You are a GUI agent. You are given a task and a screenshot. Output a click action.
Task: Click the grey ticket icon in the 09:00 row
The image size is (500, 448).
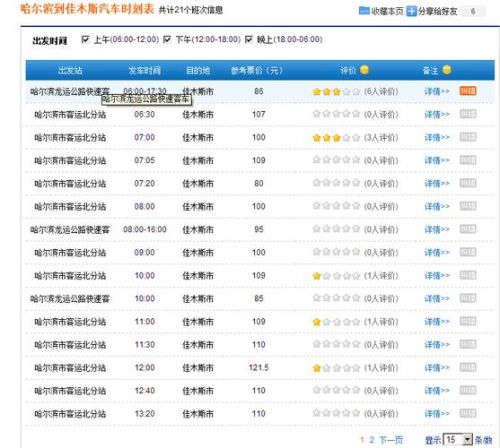coord(468,252)
